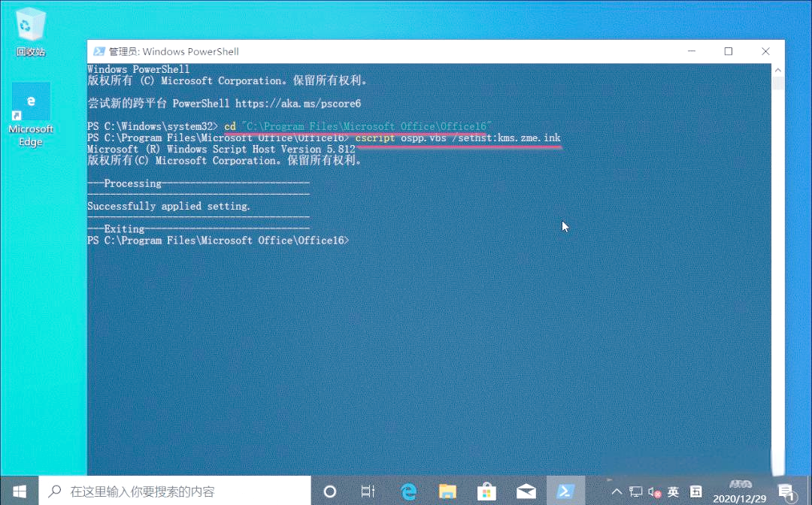The width and height of the screenshot is (812, 505).
Task: Click the cscript ospp.vbs command text
Action: [x=458, y=138]
